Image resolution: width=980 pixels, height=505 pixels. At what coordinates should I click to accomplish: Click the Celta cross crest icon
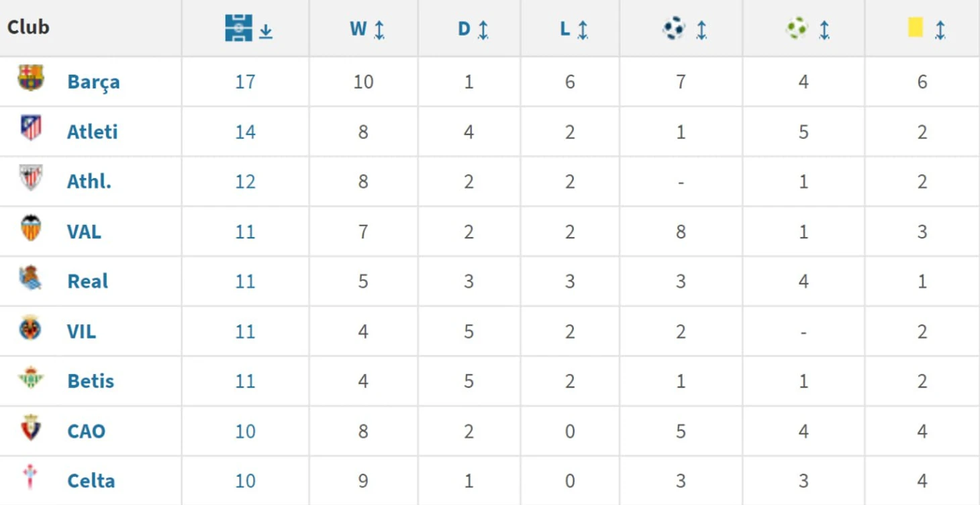pos(30,476)
